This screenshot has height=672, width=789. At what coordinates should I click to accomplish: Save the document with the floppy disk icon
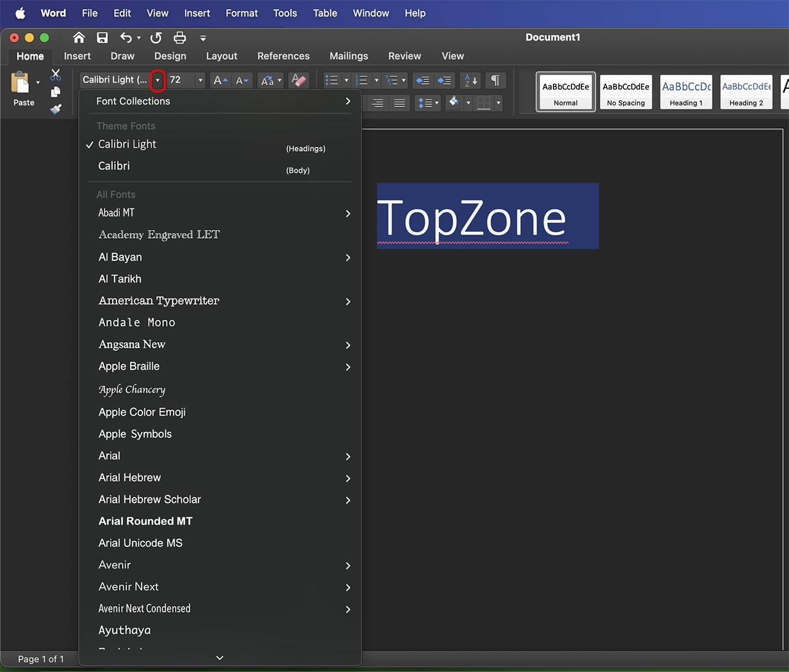(102, 38)
